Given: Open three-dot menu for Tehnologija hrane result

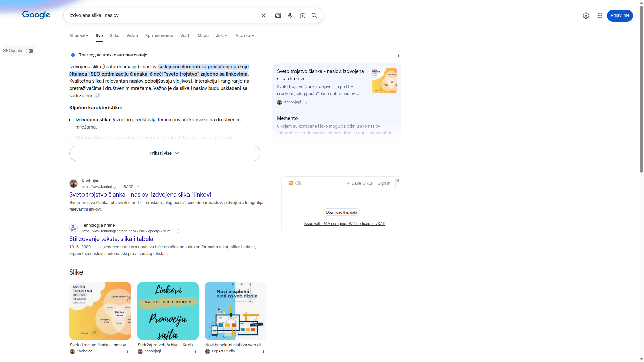Looking at the screenshot, I should [x=178, y=231].
